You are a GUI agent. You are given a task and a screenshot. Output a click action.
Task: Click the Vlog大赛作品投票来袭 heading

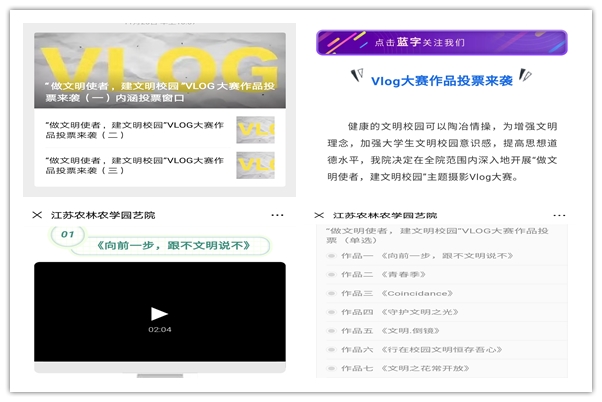[442, 81]
